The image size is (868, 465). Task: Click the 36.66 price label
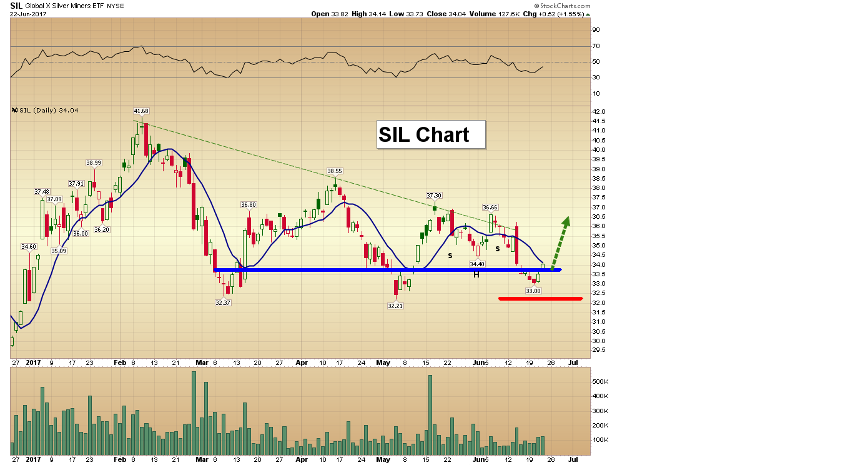[x=490, y=207]
